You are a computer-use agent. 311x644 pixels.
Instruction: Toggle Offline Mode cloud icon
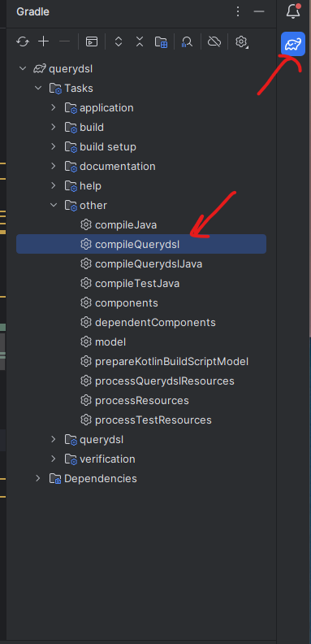click(214, 41)
